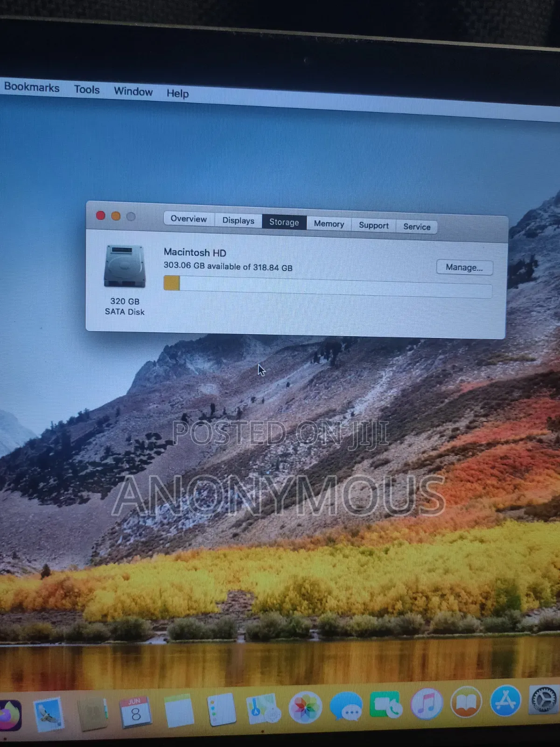Viewport: 560px width, 747px height.
Task: Launch the Mail app in the dock
Action: click(49, 715)
